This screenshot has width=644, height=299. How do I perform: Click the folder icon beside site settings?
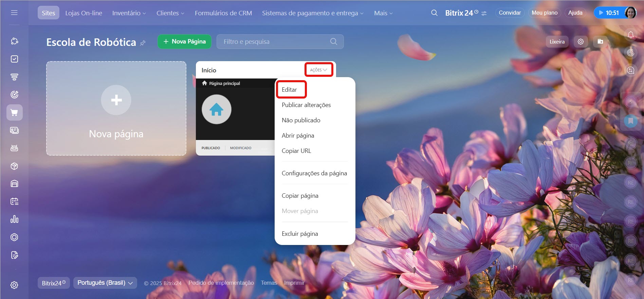click(600, 41)
